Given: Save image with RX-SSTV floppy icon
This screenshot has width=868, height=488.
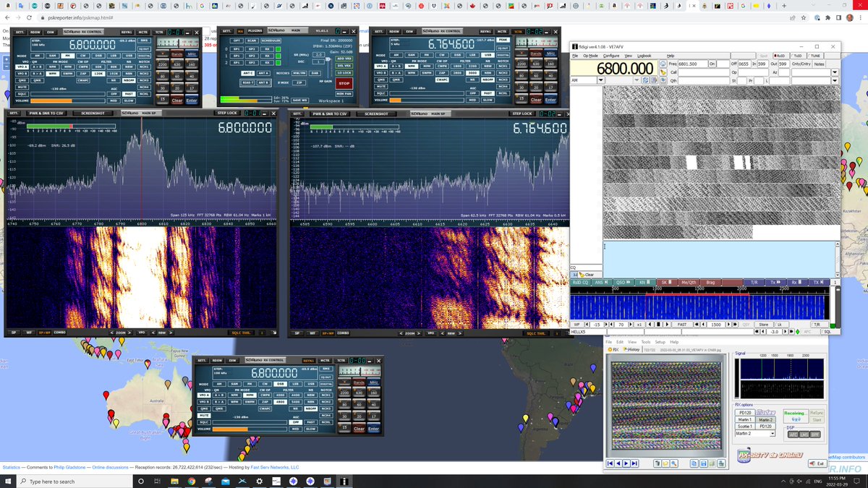Looking at the screenshot, I should pyautogui.click(x=704, y=463).
